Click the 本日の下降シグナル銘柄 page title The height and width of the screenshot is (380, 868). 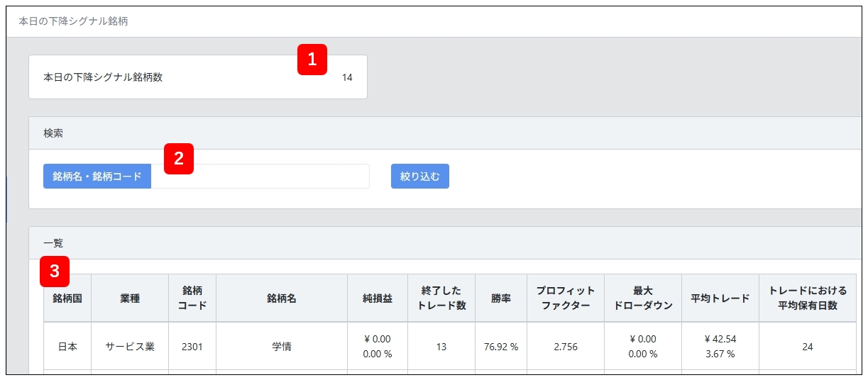pos(73,21)
